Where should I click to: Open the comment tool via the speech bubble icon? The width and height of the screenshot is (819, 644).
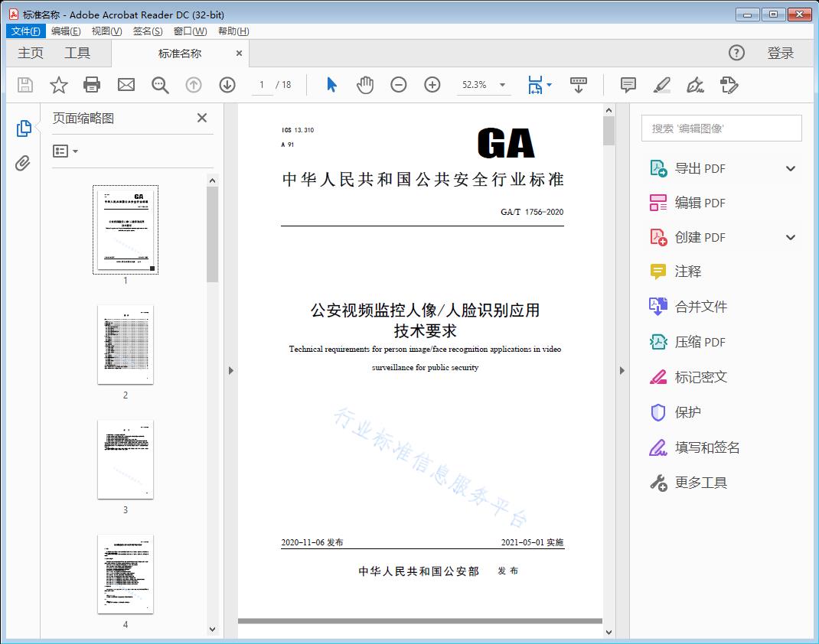(x=628, y=85)
